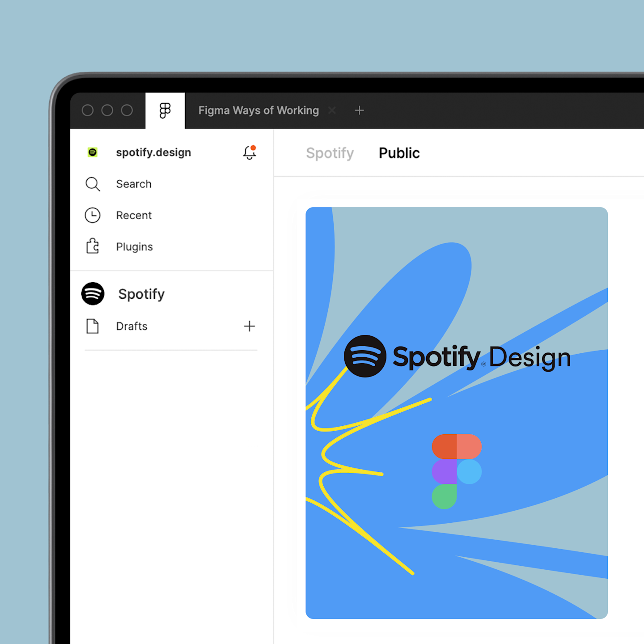The height and width of the screenshot is (644, 644).
Task: Click the Recent clock icon
Action: (93, 215)
